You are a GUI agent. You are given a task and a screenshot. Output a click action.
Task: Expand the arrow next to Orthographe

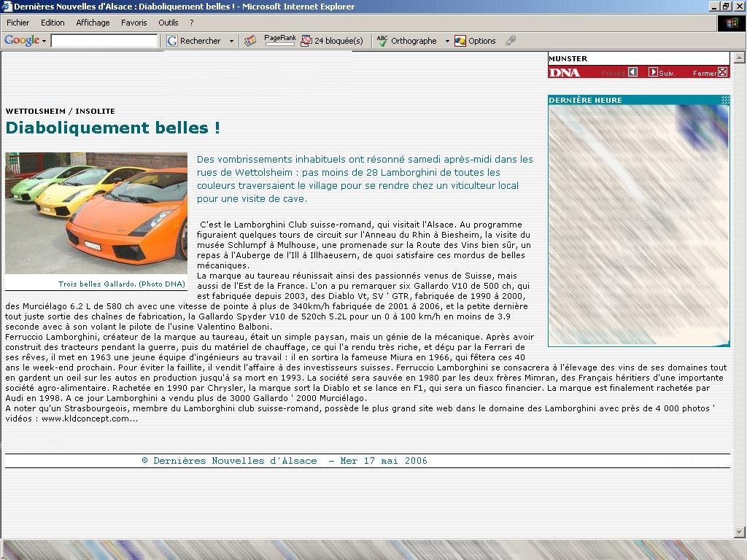tap(447, 41)
